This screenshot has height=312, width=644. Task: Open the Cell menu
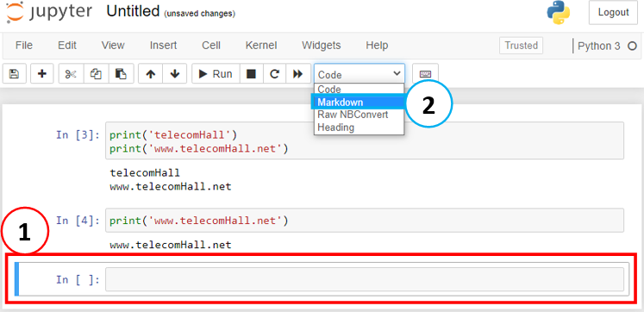211,45
